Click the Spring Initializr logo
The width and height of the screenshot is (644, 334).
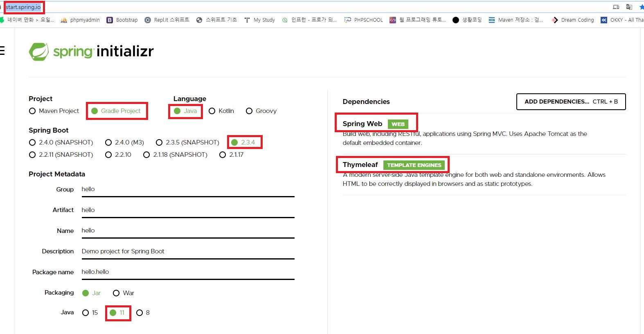(91, 52)
